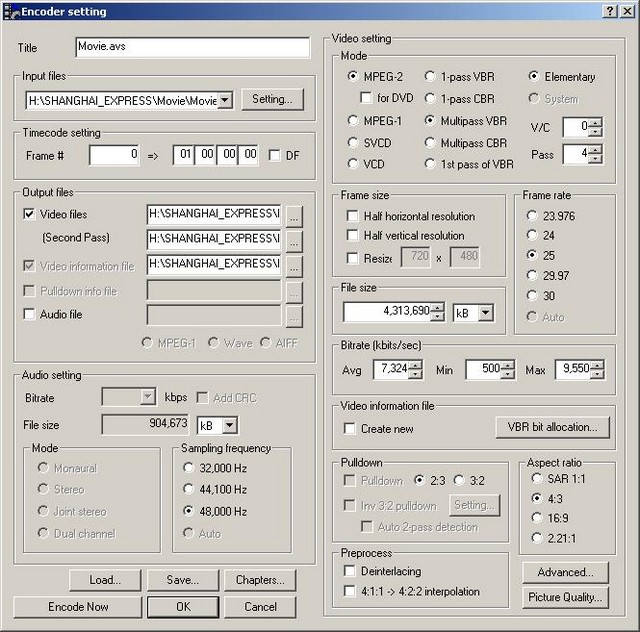Enable the Resize checkbox

tap(352, 258)
